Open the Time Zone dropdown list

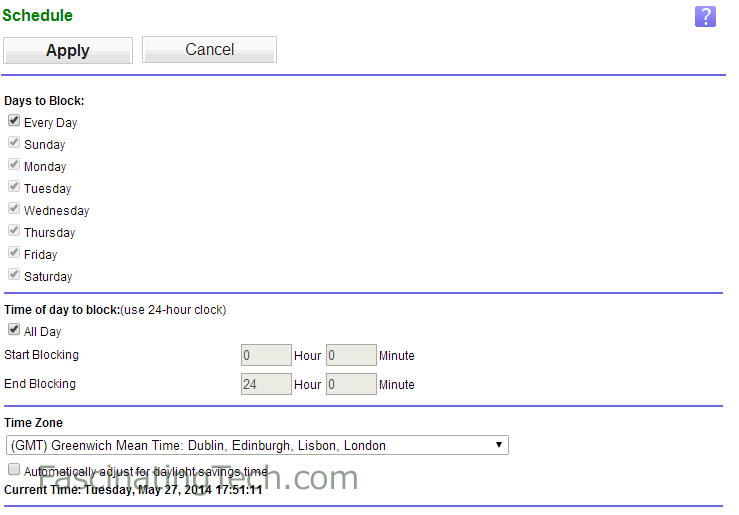pyautogui.click(x=257, y=445)
